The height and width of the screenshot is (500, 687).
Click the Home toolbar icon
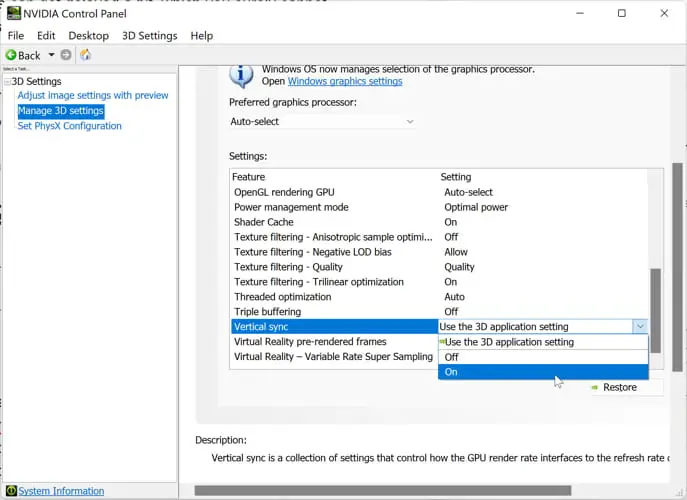(85, 55)
